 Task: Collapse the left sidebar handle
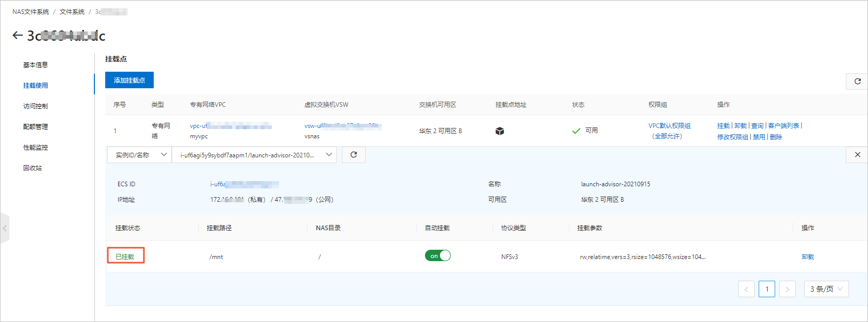click(x=5, y=228)
